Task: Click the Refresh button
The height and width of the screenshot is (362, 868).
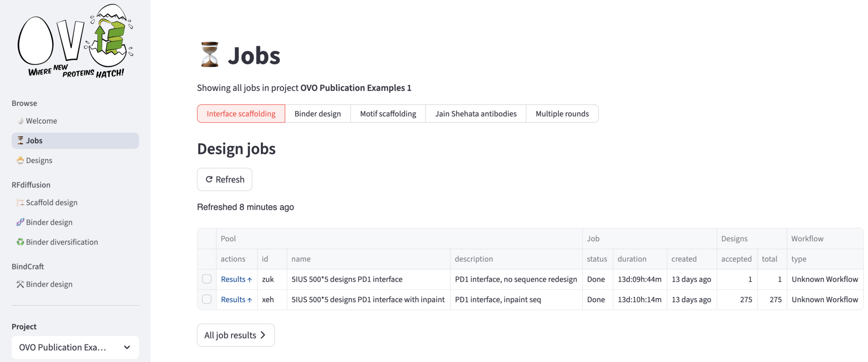Action: click(x=224, y=179)
